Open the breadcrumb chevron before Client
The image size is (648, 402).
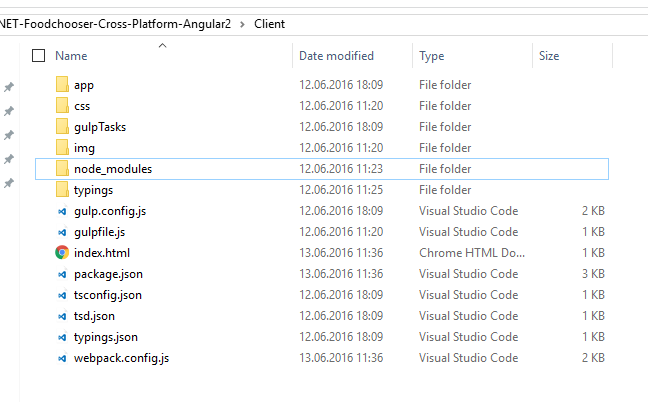tap(243, 24)
